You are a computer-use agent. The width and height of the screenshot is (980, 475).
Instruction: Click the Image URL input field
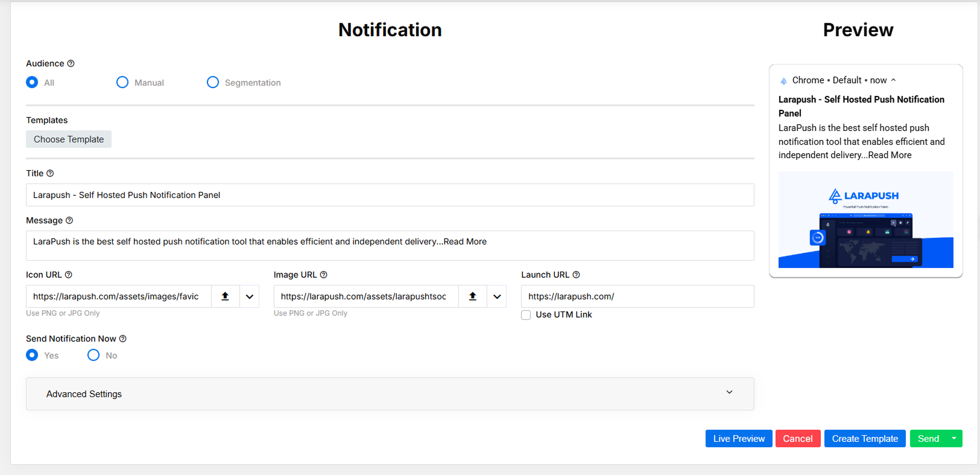tap(366, 296)
